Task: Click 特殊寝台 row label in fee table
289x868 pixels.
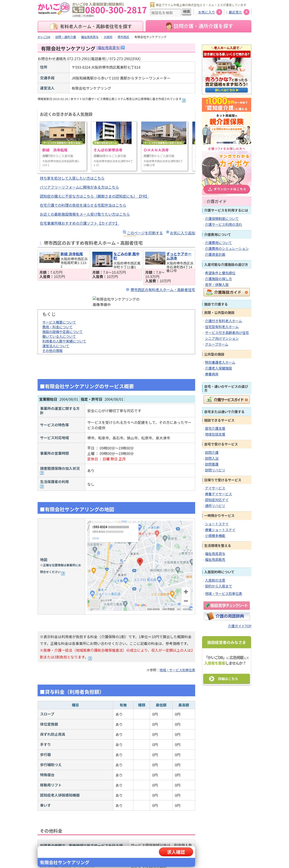Action: pyautogui.click(x=47, y=775)
